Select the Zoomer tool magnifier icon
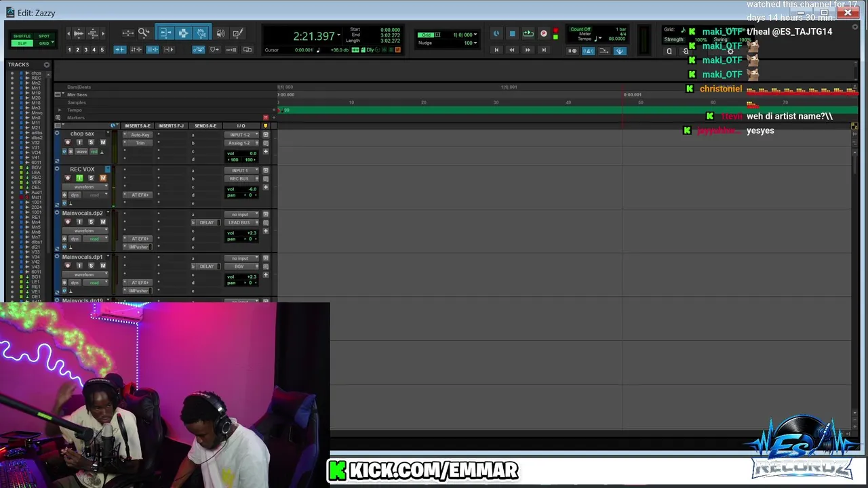The image size is (868, 488). coord(144,33)
